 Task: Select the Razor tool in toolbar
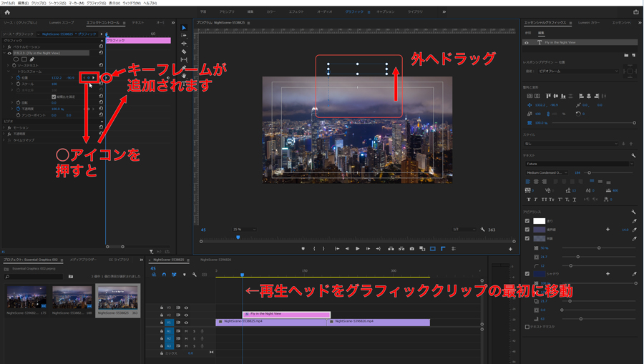[184, 52]
